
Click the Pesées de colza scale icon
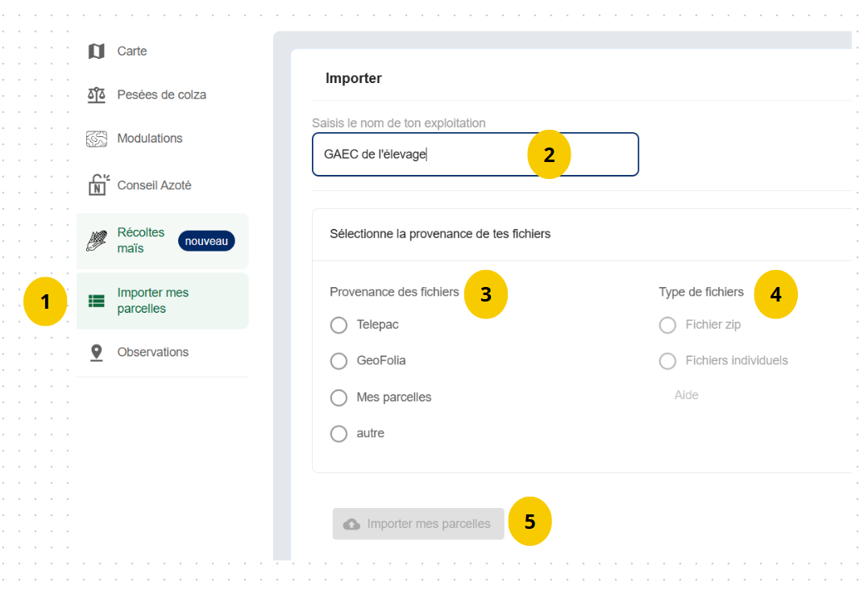click(x=97, y=95)
